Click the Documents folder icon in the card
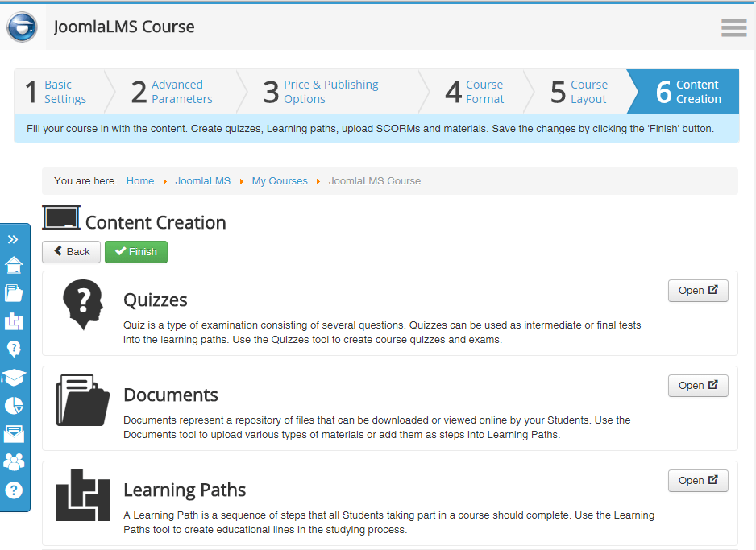The image size is (756, 550). point(83,400)
